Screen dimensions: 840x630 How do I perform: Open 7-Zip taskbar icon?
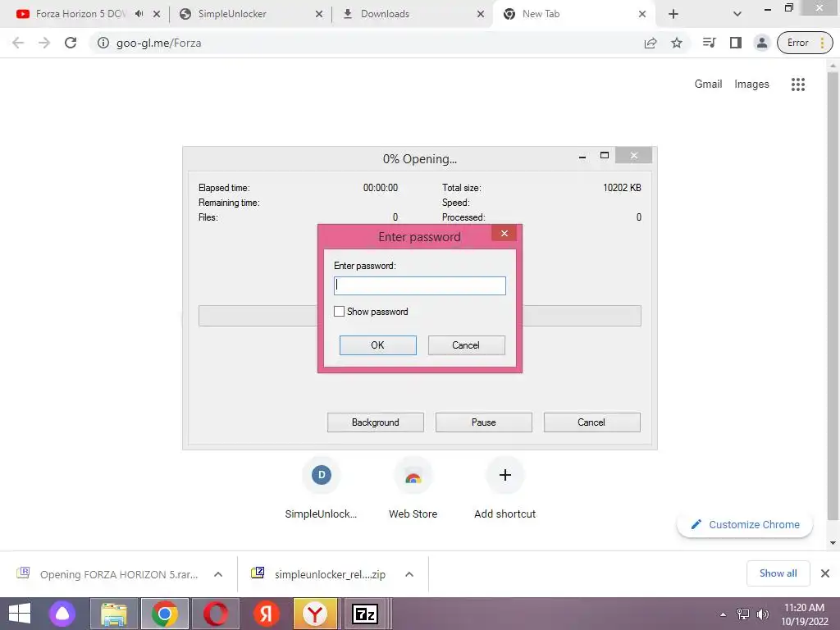coord(366,614)
